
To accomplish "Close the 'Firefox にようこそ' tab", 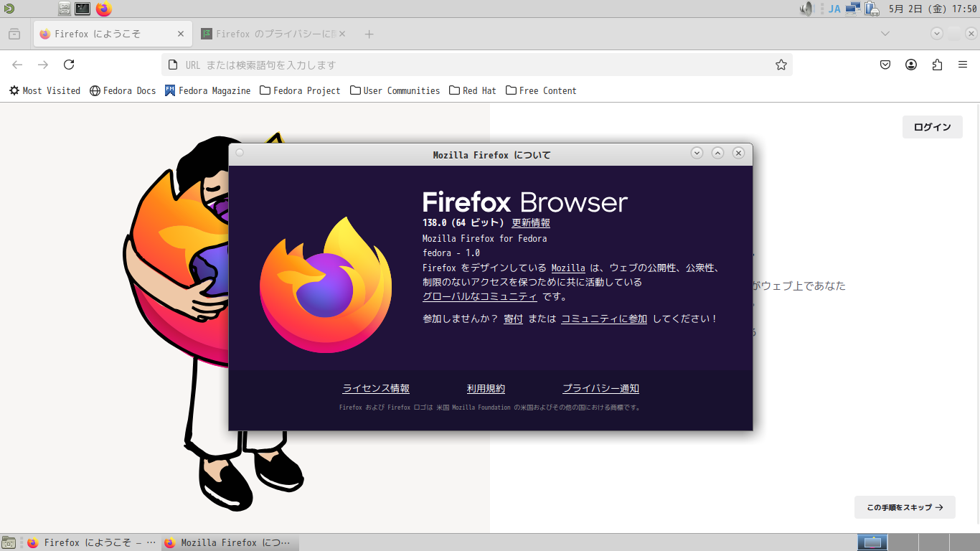I will click(181, 34).
